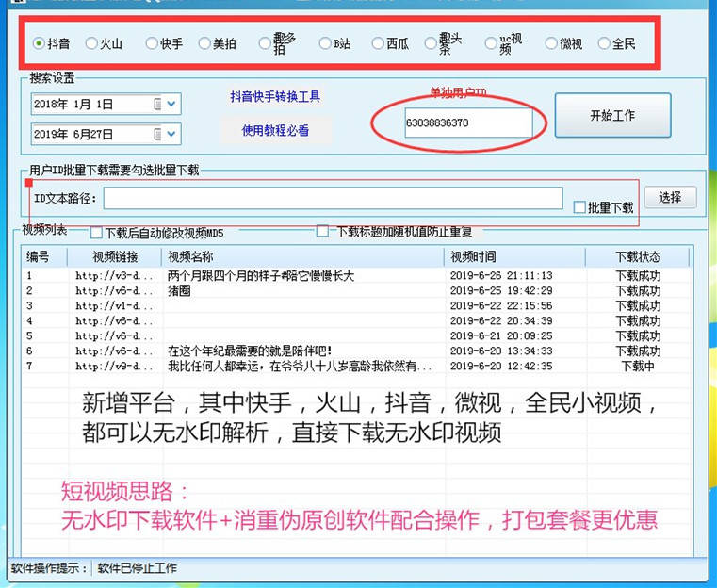Expand the end date 2019年6月27日 dropdown arrow
The height and width of the screenshot is (588, 717).
(171, 134)
